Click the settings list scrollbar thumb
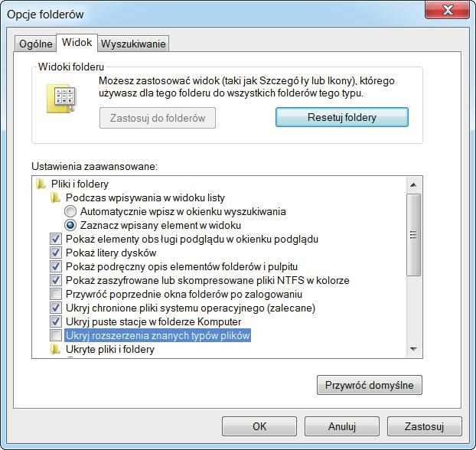This screenshot has height=450, width=476. (x=413, y=235)
